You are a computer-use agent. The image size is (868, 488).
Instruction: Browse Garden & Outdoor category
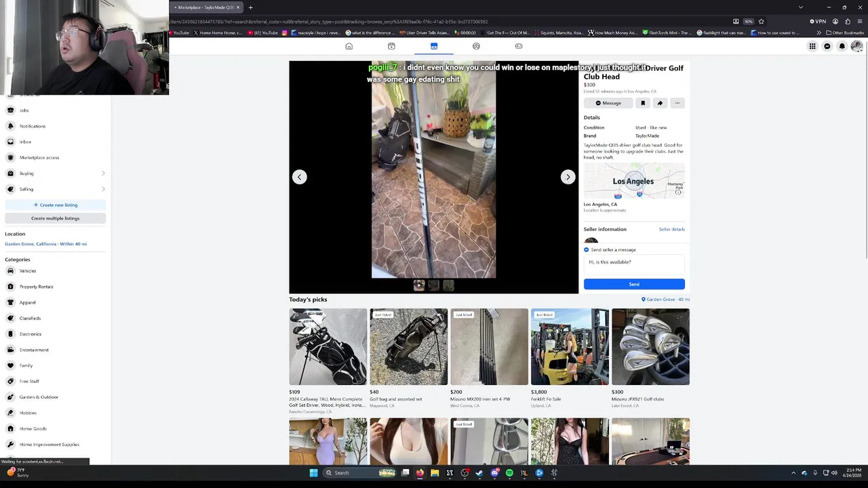pyautogui.click(x=55, y=397)
